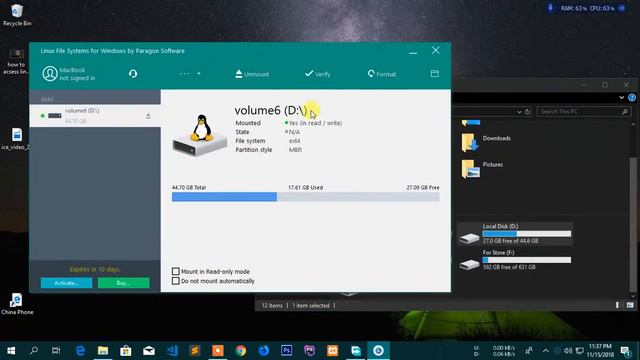Screen dimensions: 640x360
Task: Open volume in Explorer window icon
Action: (435, 73)
